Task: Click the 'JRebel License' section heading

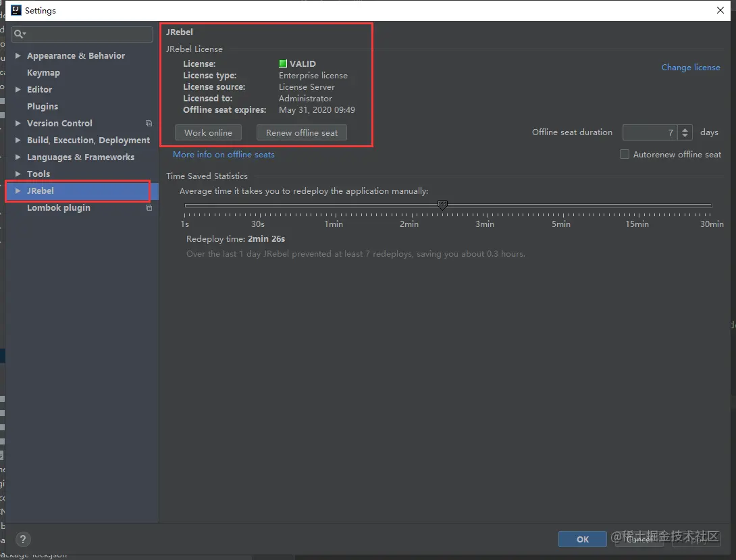Action: click(194, 49)
